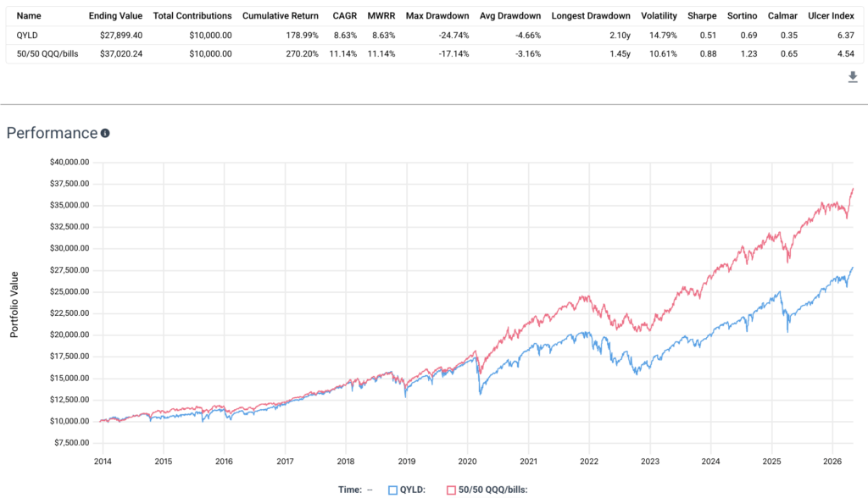Click max drawdown -17.14%
This screenshot has height=498, width=868.
pyautogui.click(x=453, y=54)
